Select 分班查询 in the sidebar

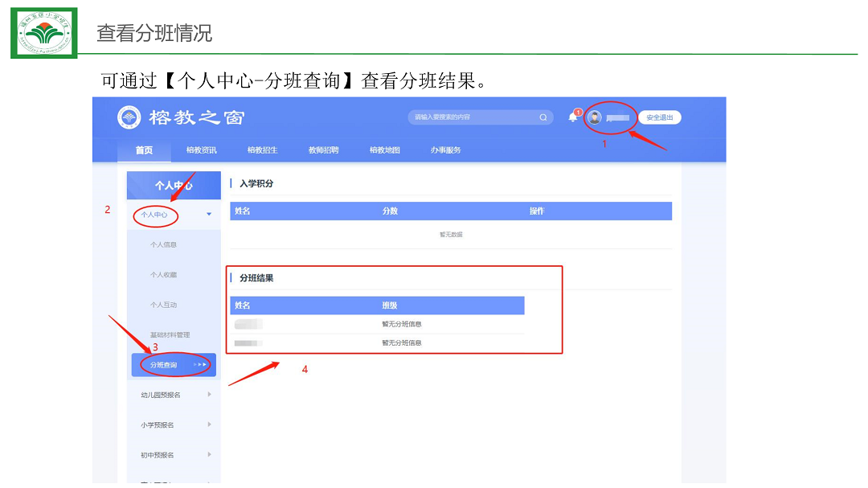tap(164, 365)
